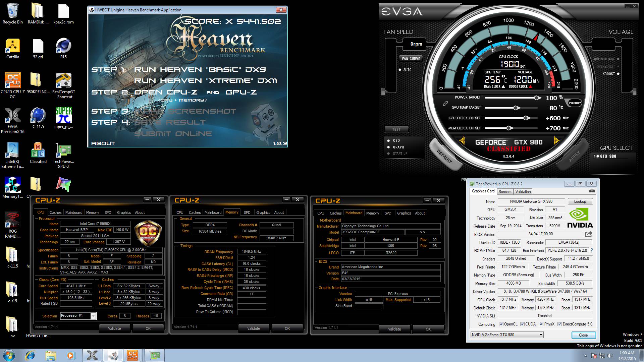Launch Intel Extreme Tuning desktop shortcut
This screenshot has height=362, width=644.
13,156
